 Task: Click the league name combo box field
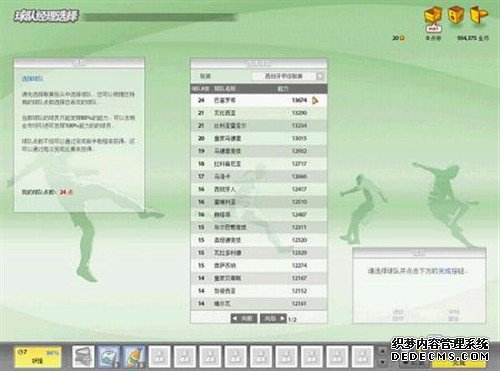(x=287, y=76)
